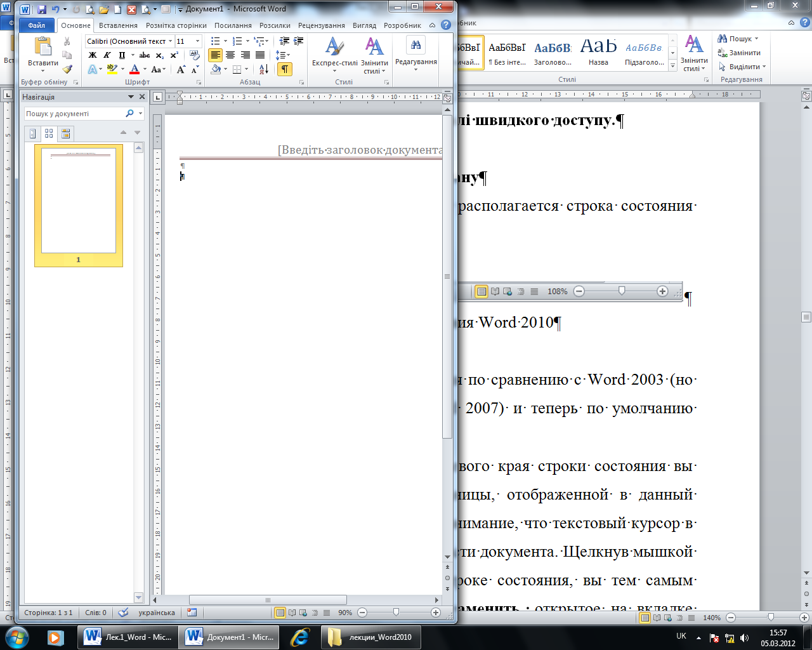Select the page 1 thumbnail in Навігація
This screenshot has width=812, height=650.
79,204
